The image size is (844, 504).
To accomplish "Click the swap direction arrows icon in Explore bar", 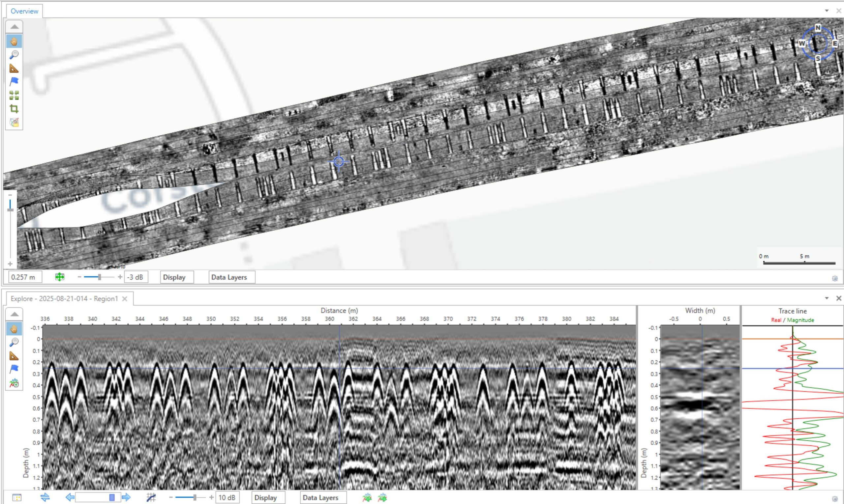I will [45, 497].
